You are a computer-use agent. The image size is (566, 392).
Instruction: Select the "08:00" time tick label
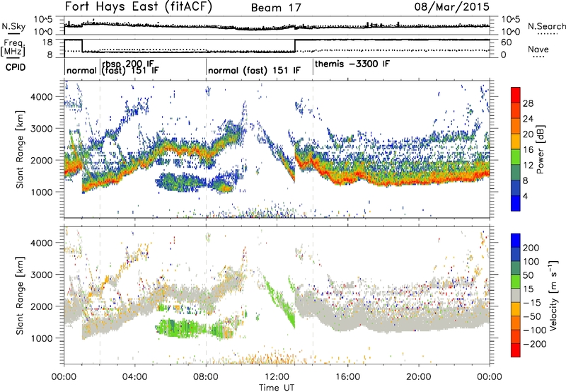pyautogui.click(x=206, y=377)
